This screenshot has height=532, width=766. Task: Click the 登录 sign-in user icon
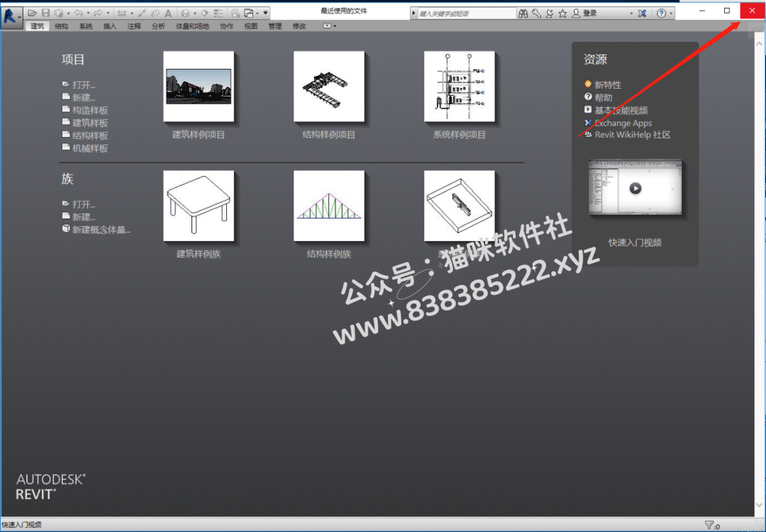point(577,13)
